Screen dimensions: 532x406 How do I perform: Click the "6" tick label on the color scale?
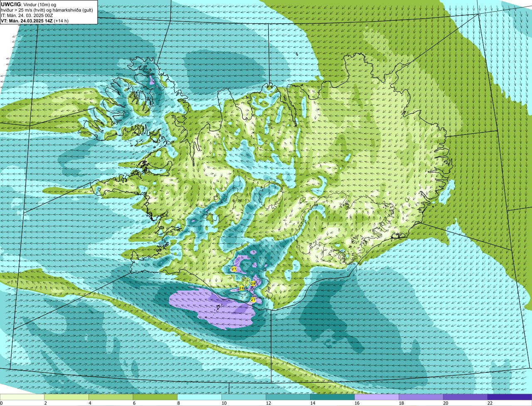(134, 403)
